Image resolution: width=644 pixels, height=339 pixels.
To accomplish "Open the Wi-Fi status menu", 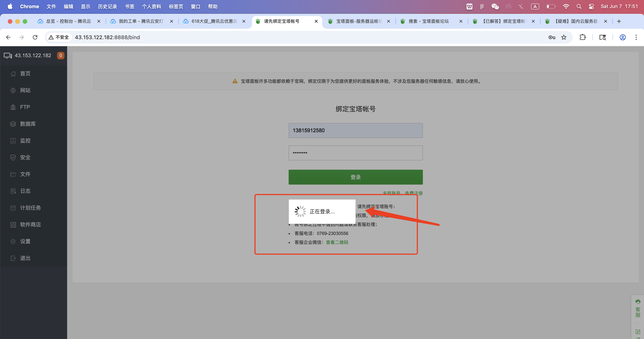I will 566,7.
